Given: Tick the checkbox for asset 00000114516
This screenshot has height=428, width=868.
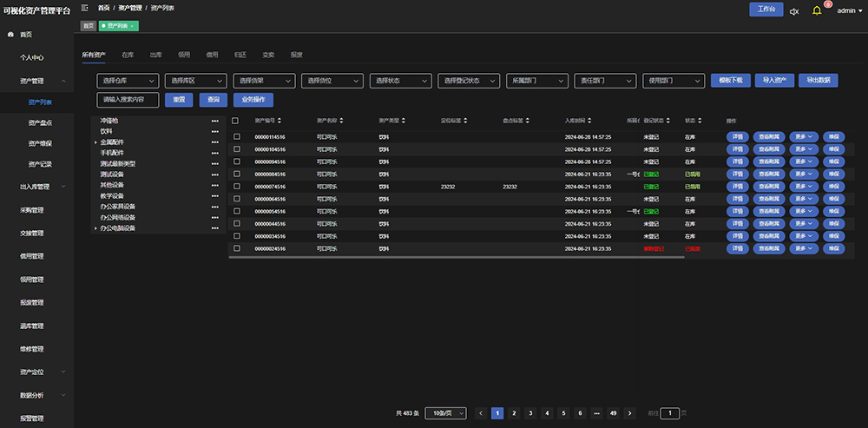Looking at the screenshot, I should tap(236, 137).
